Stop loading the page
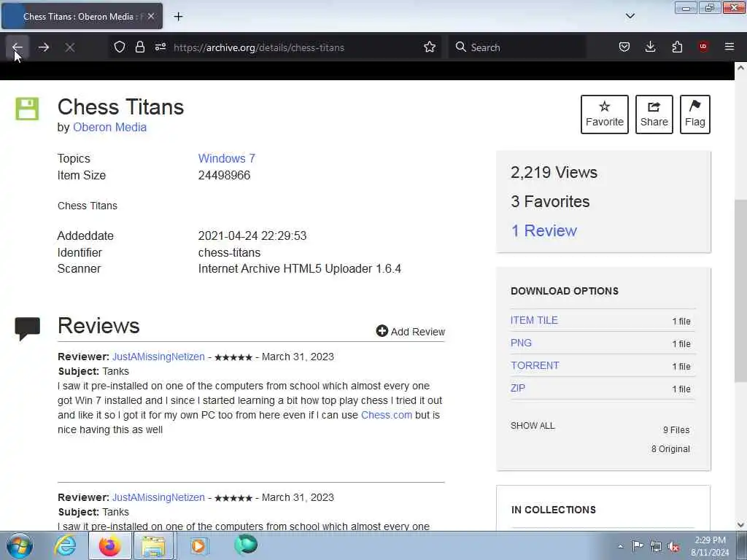 [x=70, y=47]
